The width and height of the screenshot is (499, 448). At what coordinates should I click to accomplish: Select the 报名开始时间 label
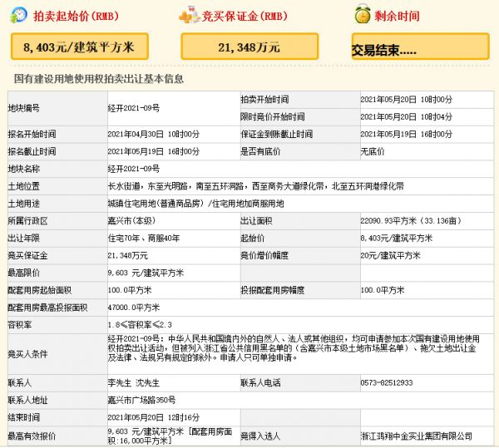point(32,134)
